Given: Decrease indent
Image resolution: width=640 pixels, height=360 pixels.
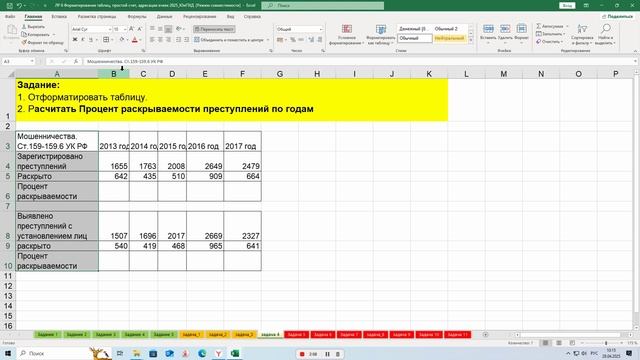Looking at the screenshot, I should coord(178,40).
